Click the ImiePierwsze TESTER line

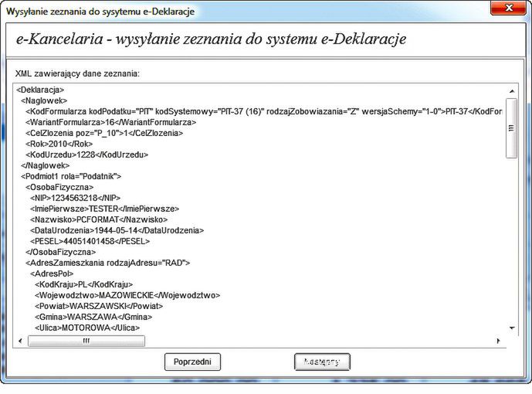pyautogui.click(x=104, y=209)
